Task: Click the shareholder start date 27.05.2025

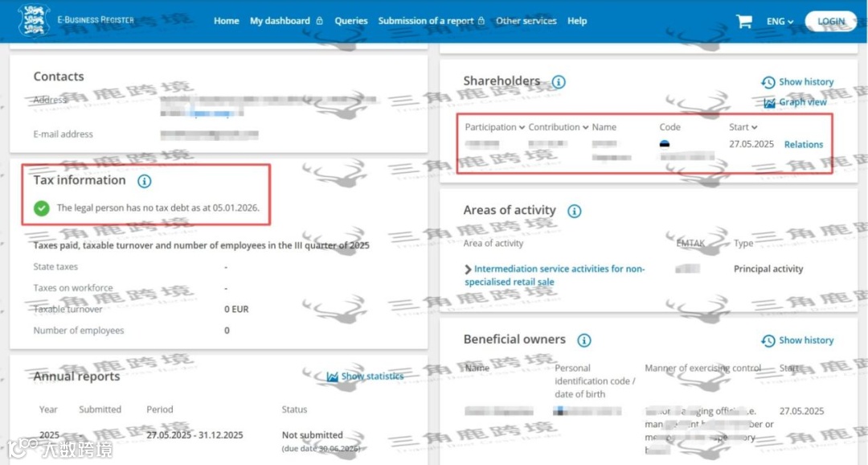Action: [x=751, y=144]
